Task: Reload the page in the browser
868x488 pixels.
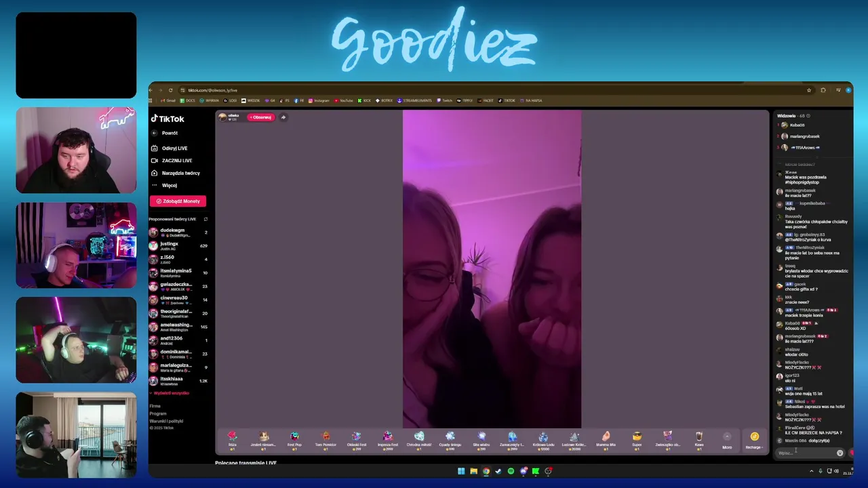Action: point(170,90)
